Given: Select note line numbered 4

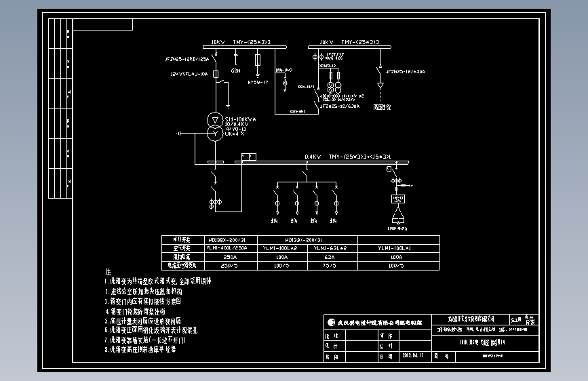Looking at the screenshot, I should click(x=136, y=312).
